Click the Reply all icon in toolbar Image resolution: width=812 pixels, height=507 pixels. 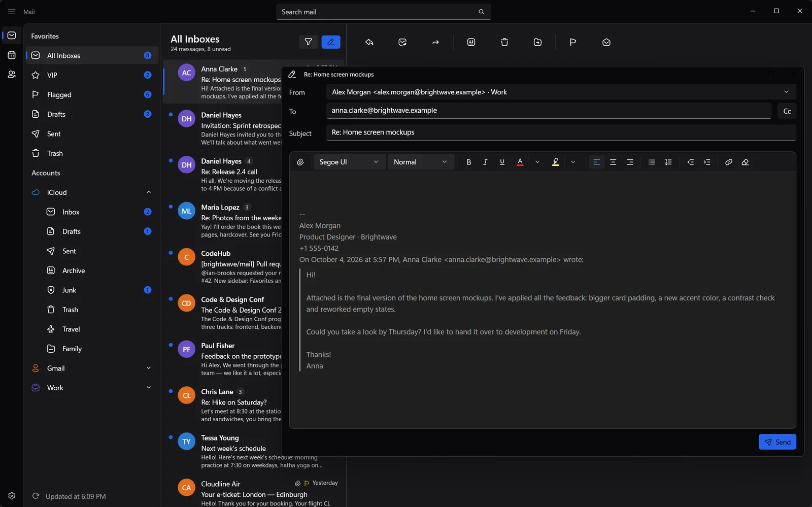click(402, 42)
